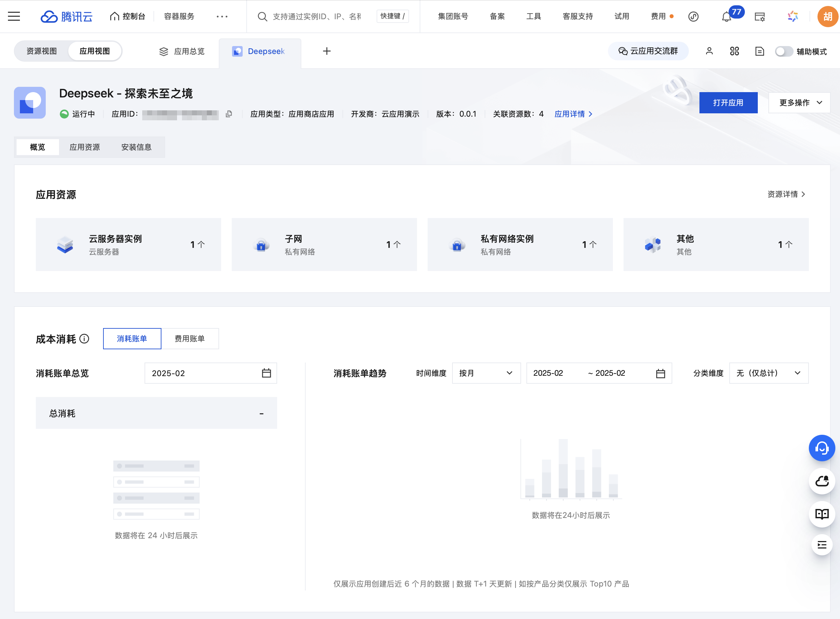The width and height of the screenshot is (840, 619).
Task: Go to the 控制台 home console
Action: coord(127,17)
